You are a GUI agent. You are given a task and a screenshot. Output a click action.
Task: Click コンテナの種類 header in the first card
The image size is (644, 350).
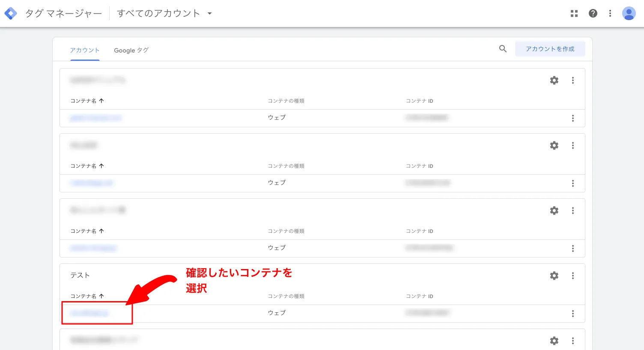point(286,101)
